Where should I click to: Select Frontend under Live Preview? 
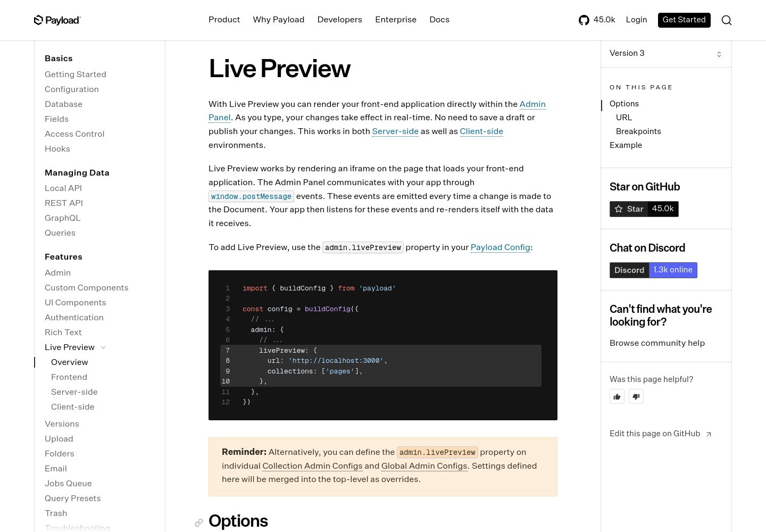69,377
